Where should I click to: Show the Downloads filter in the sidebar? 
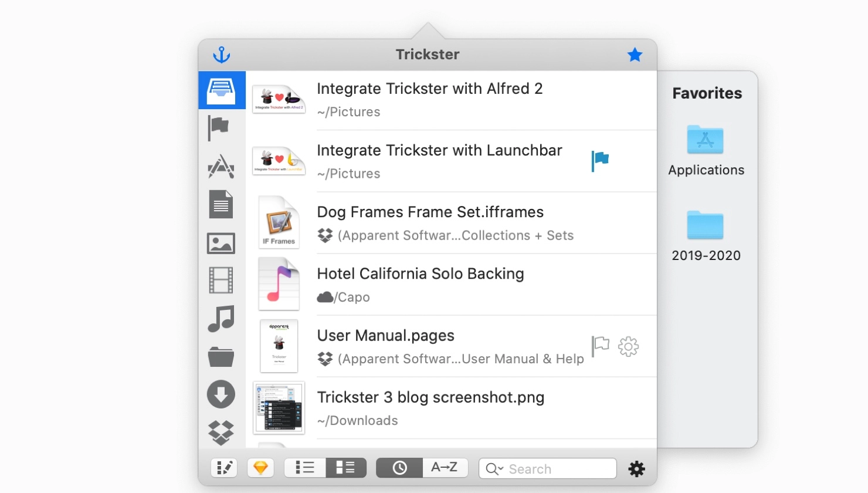coord(221,394)
